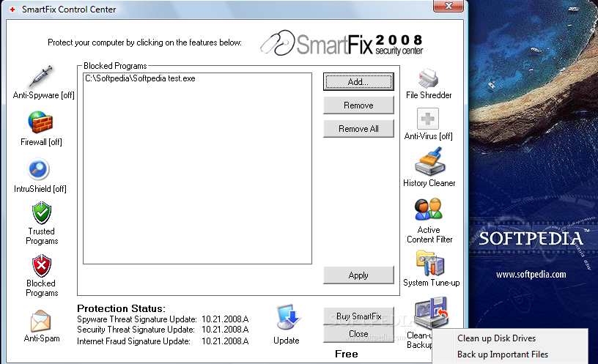The image size is (598, 364).
Task: Click the Update download icon
Action: [x=287, y=317]
